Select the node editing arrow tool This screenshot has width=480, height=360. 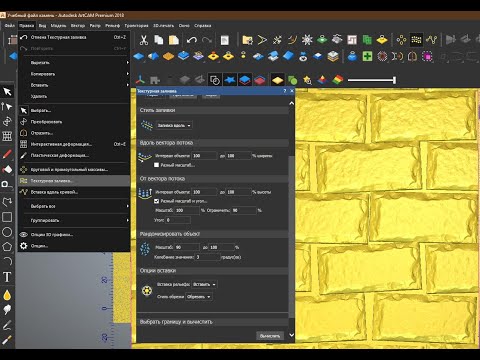click(x=7, y=106)
